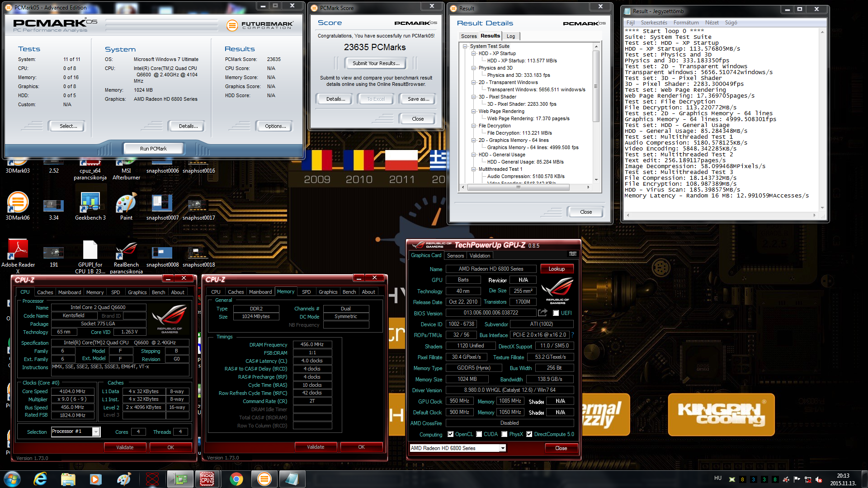
Task: Collapse the Physics and 3D tree node
Action: (473, 68)
